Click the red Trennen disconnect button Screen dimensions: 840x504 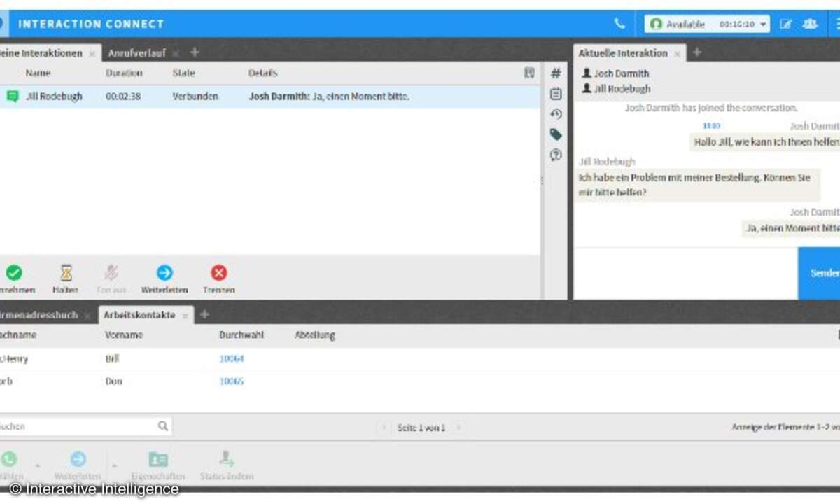pyautogui.click(x=219, y=279)
